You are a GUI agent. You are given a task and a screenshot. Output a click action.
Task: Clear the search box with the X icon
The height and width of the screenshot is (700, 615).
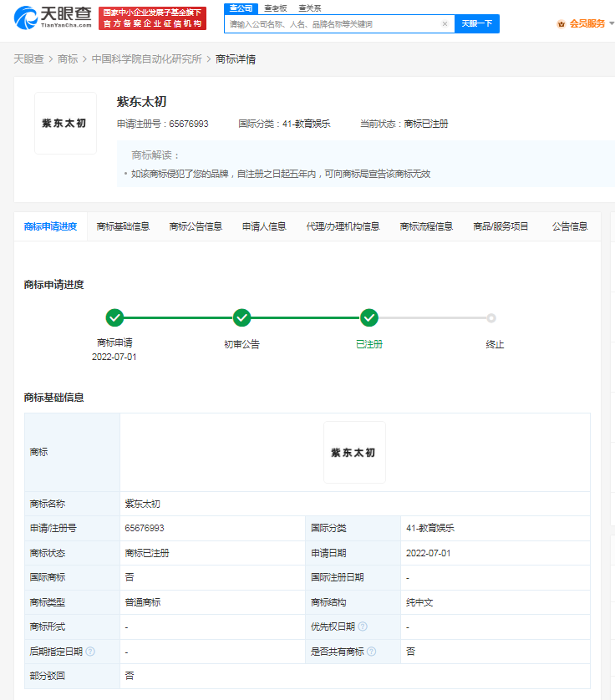click(x=445, y=24)
